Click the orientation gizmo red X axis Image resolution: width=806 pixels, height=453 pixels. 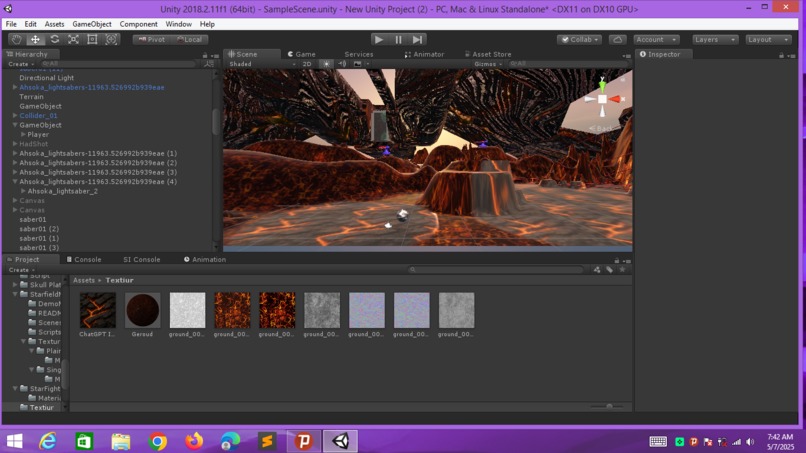tap(616, 99)
